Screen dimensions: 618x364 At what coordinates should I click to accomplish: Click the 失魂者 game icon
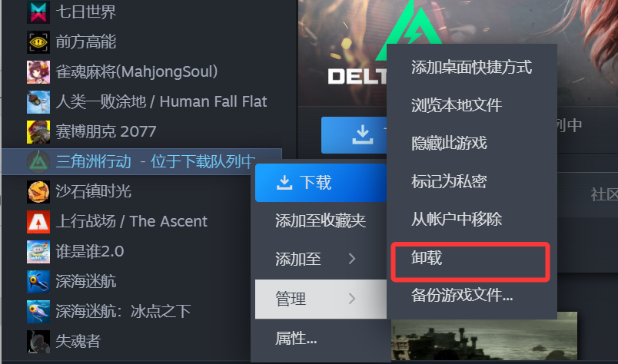click(x=38, y=342)
